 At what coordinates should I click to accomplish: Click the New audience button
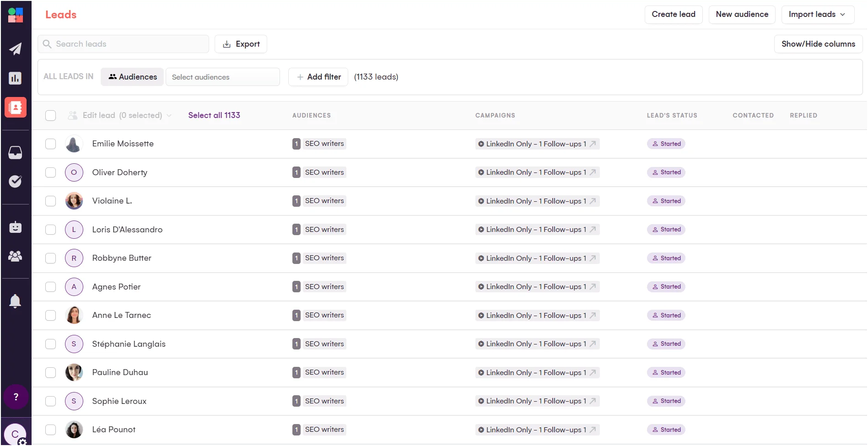[x=742, y=14]
